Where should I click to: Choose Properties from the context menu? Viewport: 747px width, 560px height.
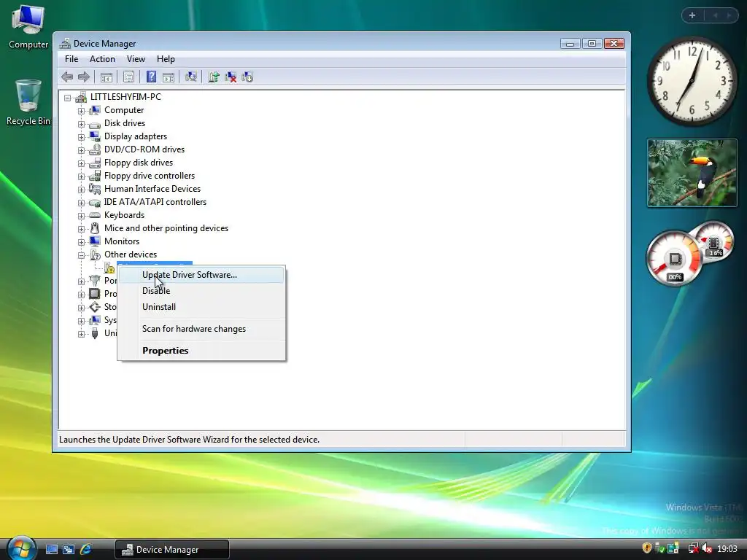pos(201,351)
